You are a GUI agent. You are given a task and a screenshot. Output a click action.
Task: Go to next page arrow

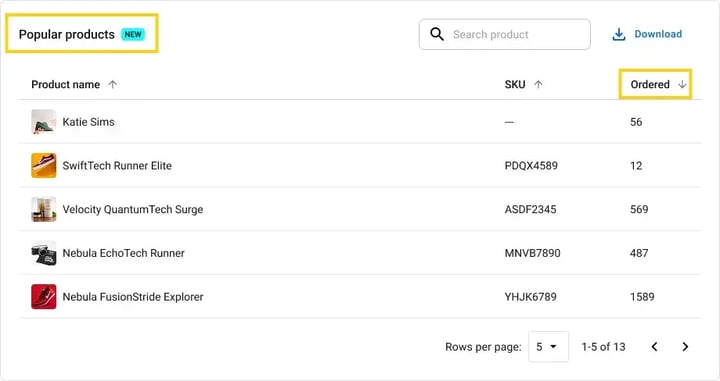click(685, 347)
